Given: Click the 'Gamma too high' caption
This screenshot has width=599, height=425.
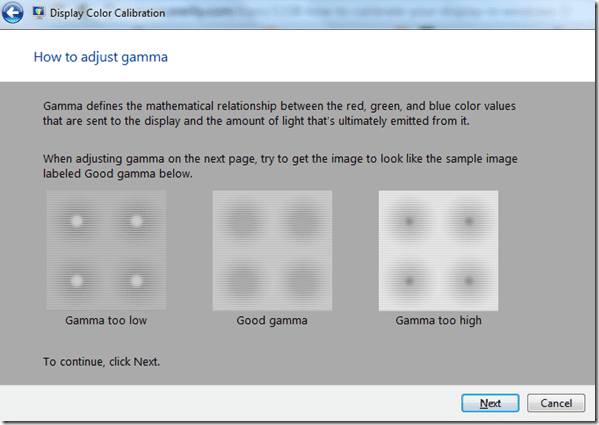Looking at the screenshot, I should tap(438, 320).
